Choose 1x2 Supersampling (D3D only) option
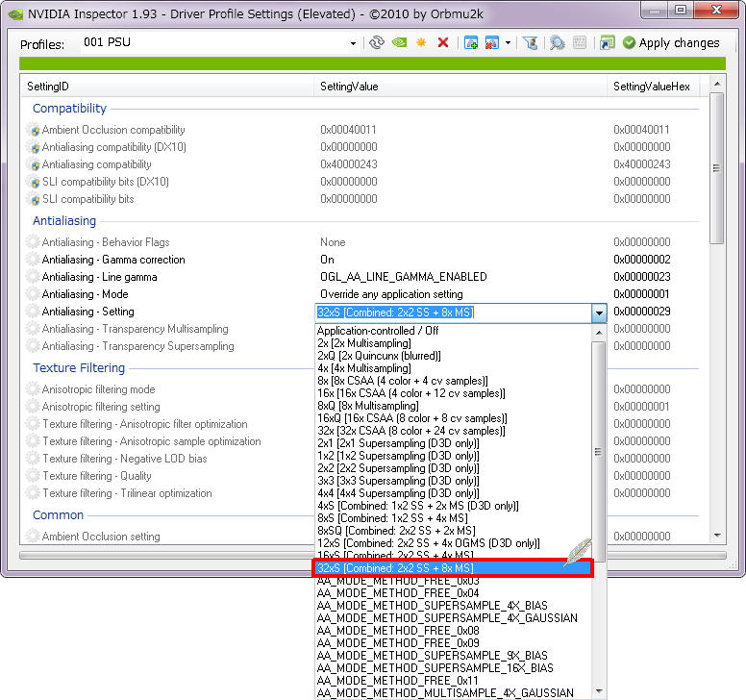 point(454,456)
